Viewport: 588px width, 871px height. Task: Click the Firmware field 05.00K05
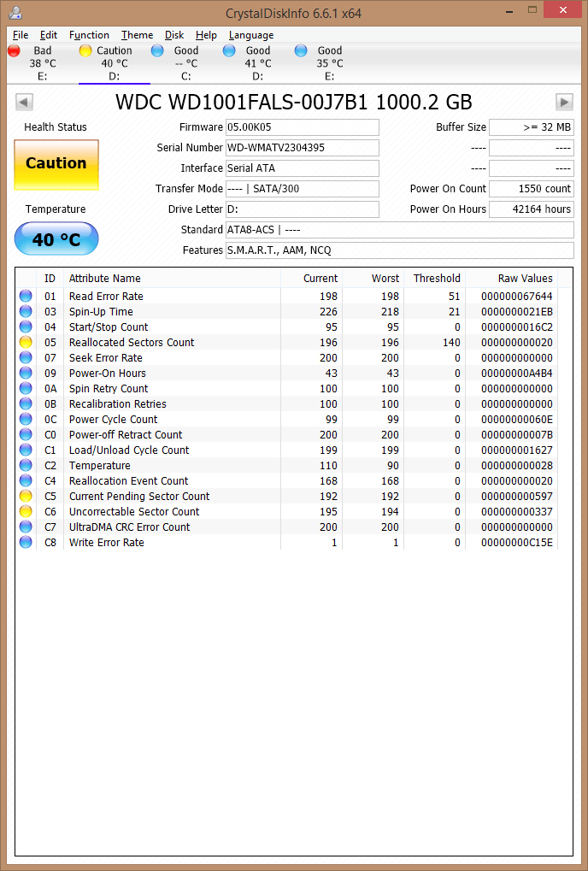point(302,127)
